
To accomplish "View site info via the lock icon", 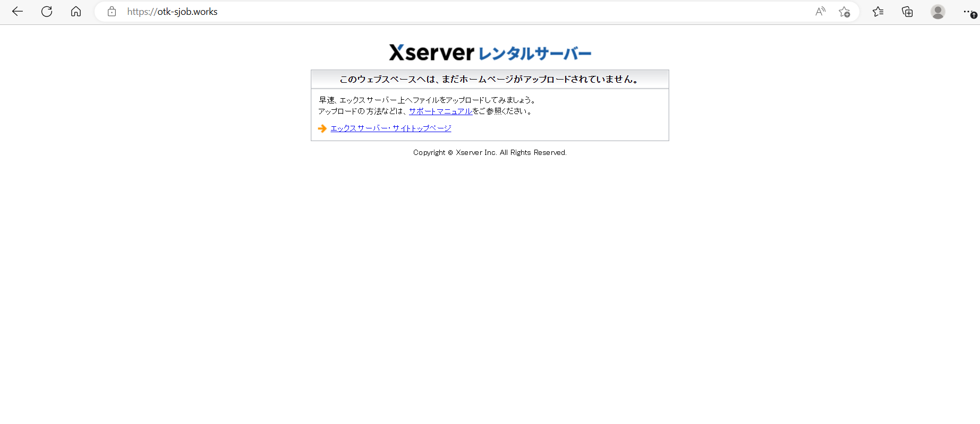I will pos(112,12).
